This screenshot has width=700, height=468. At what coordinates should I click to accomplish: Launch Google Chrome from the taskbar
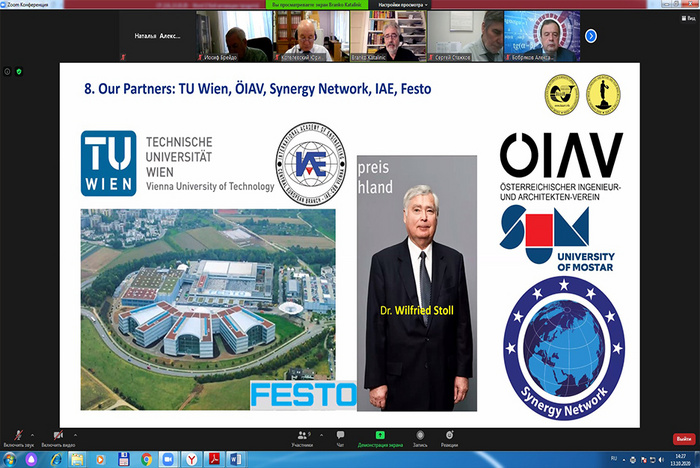pos(146,460)
